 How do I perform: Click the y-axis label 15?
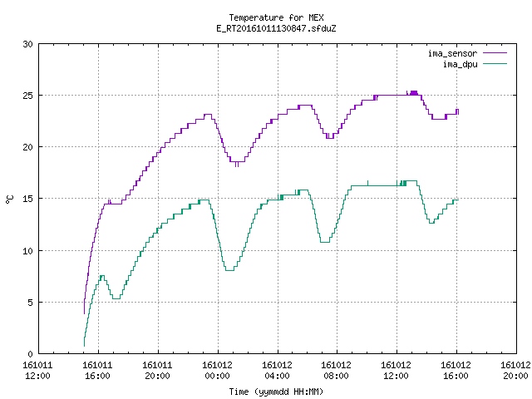tap(27, 199)
